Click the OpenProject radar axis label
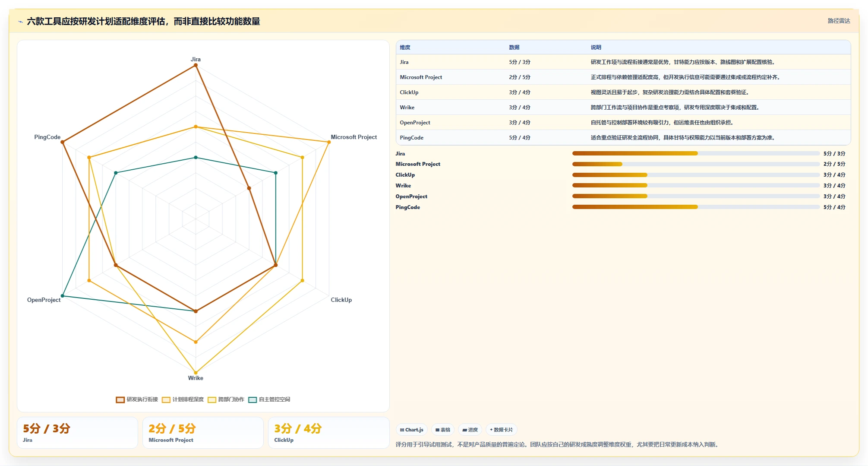The image size is (868, 466). click(x=44, y=300)
